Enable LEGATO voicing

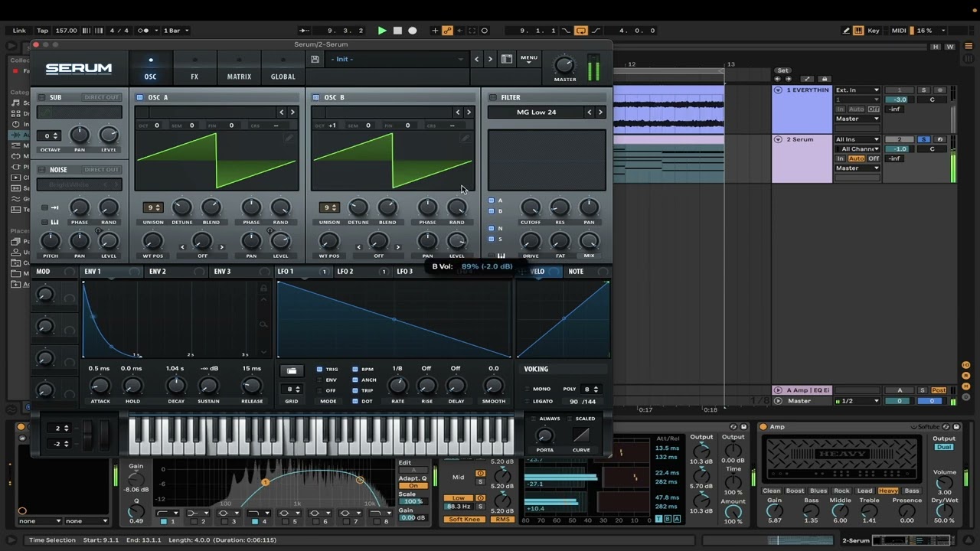click(x=527, y=401)
